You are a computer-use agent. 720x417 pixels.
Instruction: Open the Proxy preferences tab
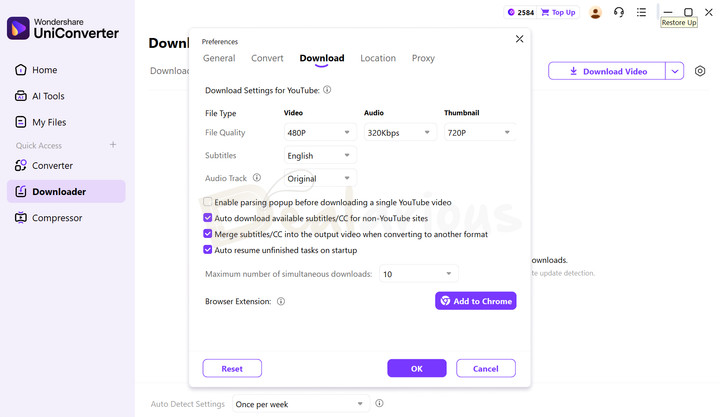click(x=423, y=58)
